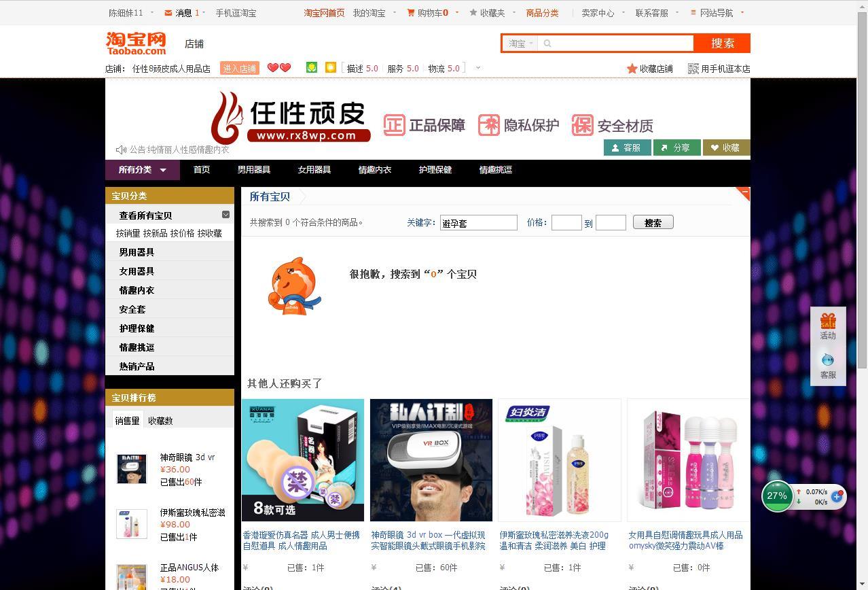
Task: Expand the username 陈细妹11 dropdown arrow
Action: pos(151,13)
